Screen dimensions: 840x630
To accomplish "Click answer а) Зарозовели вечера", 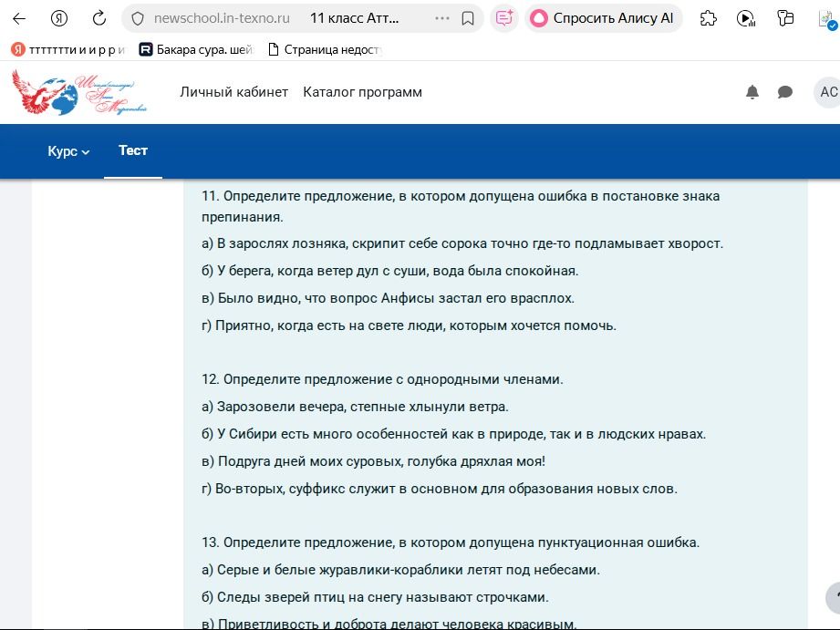I will click(x=355, y=407).
